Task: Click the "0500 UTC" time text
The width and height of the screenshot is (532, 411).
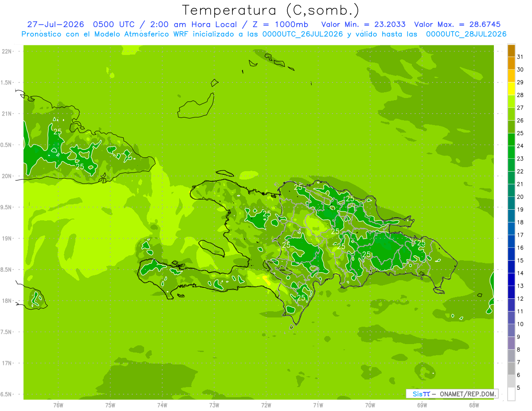Action: [114, 24]
